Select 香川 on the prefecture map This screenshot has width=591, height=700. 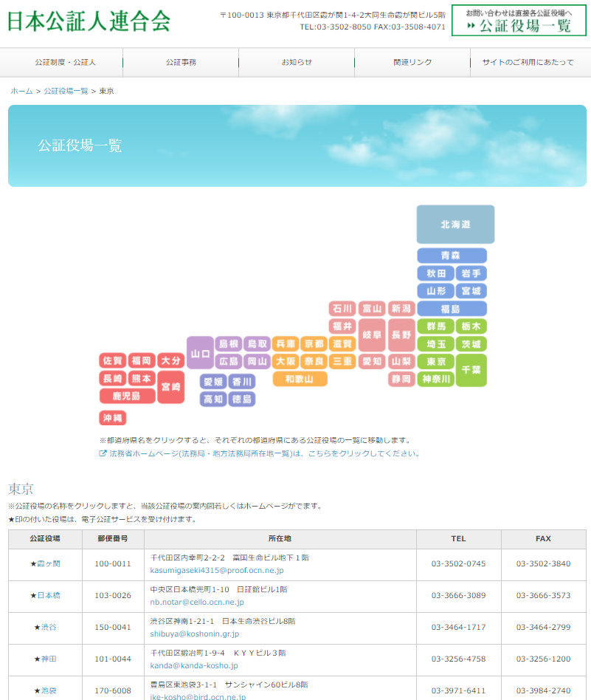coord(242,382)
